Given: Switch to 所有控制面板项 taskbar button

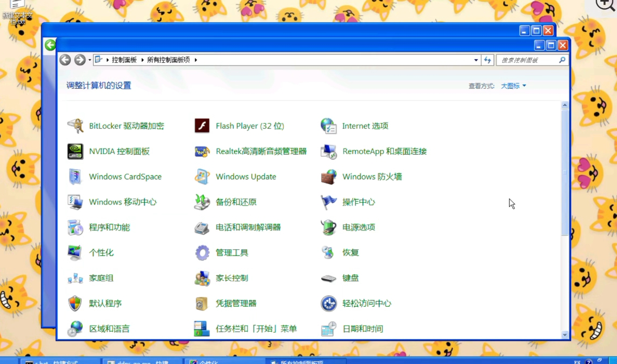Looking at the screenshot, I should [x=305, y=361].
